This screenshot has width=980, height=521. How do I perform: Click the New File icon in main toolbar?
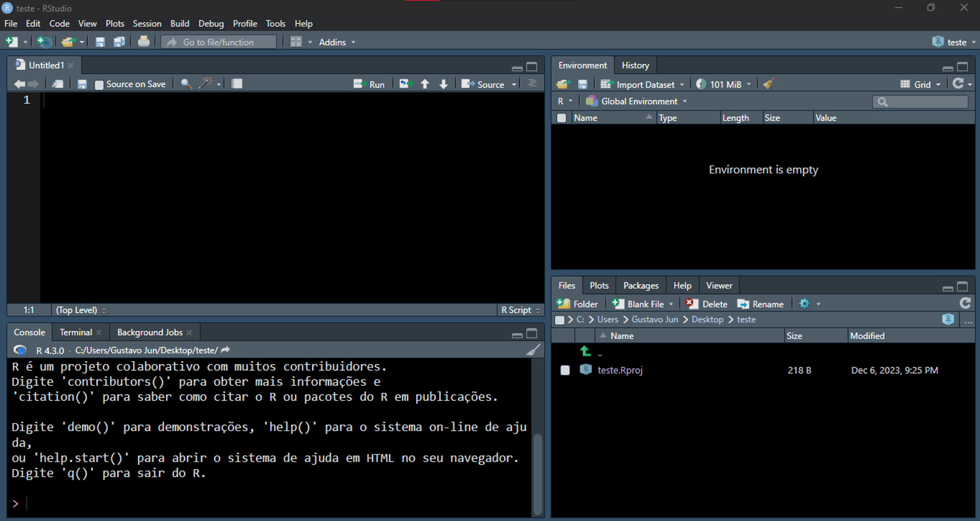coord(12,42)
